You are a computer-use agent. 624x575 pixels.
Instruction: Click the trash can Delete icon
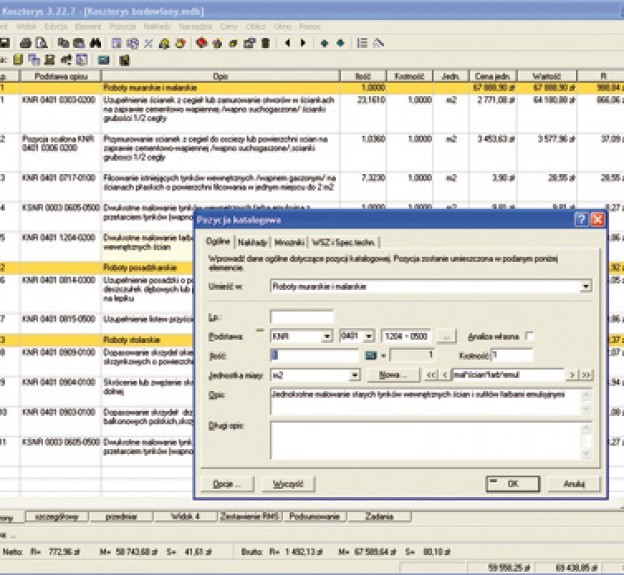[x=265, y=43]
